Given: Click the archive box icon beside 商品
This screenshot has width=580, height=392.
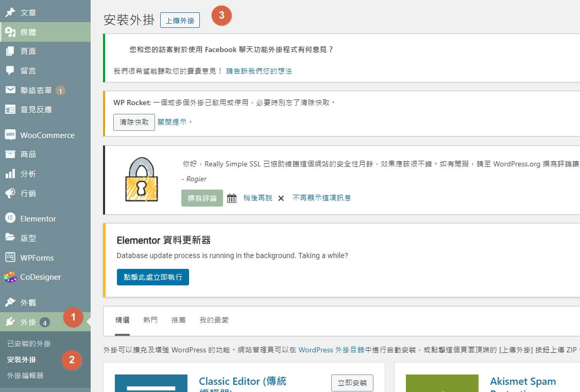Looking at the screenshot, I should point(10,154).
